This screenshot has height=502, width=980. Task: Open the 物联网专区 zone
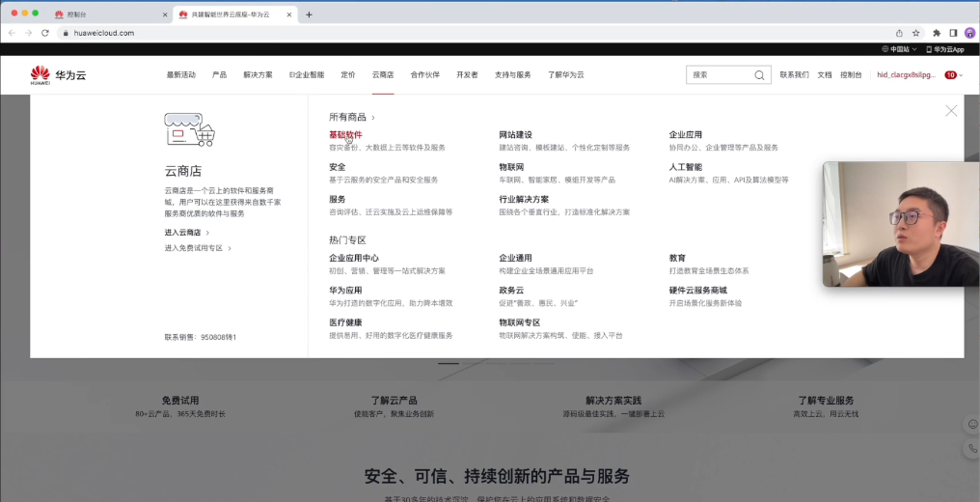click(x=519, y=322)
